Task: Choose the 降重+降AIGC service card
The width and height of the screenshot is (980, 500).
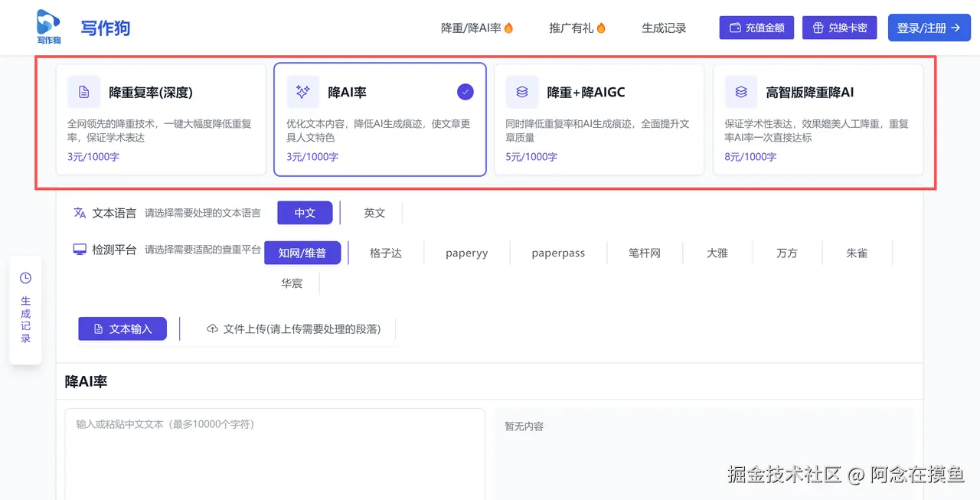Action: pyautogui.click(x=599, y=119)
